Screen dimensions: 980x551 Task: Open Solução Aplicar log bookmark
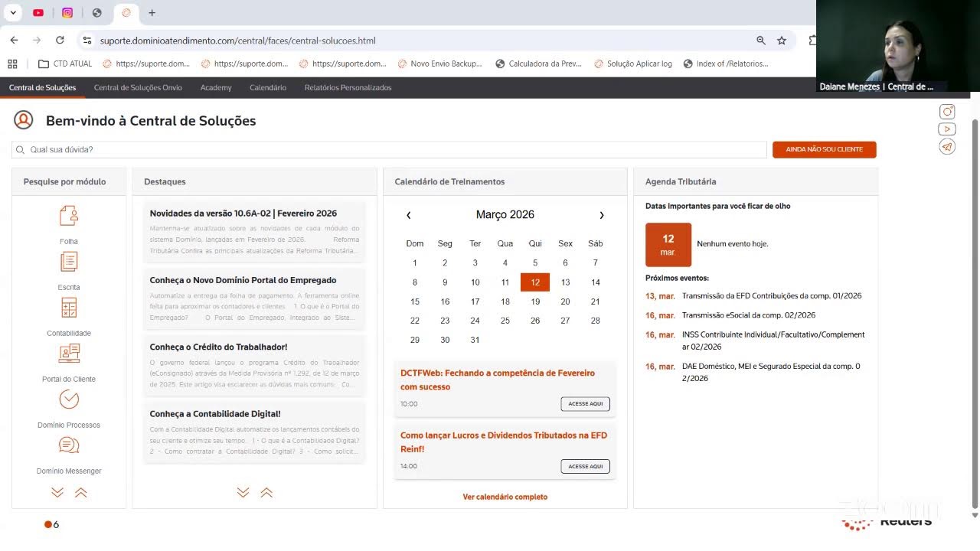coord(632,64)
